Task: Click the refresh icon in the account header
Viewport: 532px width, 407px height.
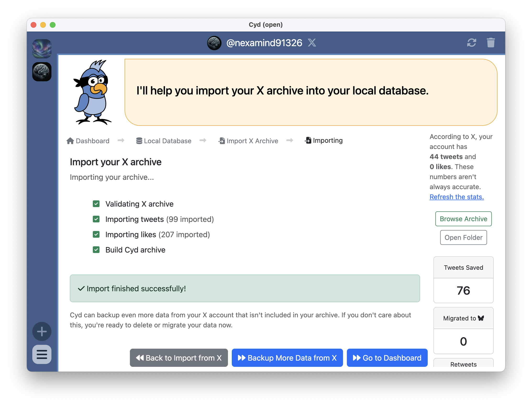Action: [x=471, y=43]
